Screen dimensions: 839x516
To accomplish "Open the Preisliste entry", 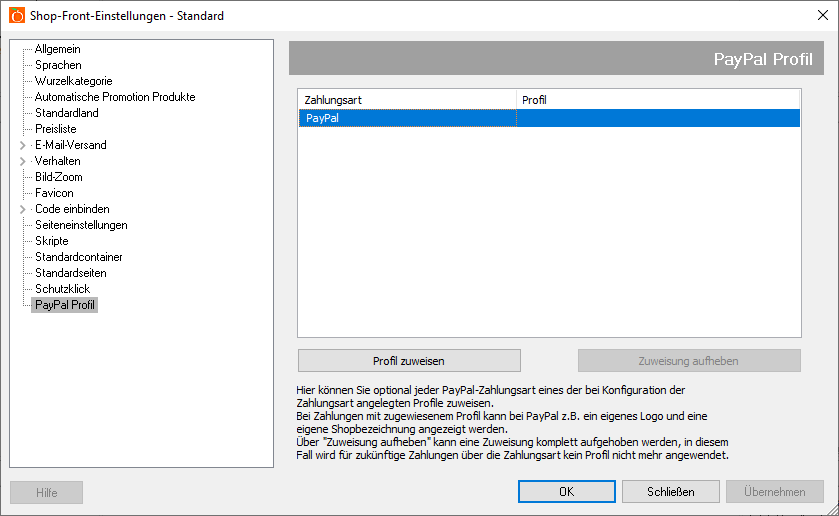I will click(56, 129).
